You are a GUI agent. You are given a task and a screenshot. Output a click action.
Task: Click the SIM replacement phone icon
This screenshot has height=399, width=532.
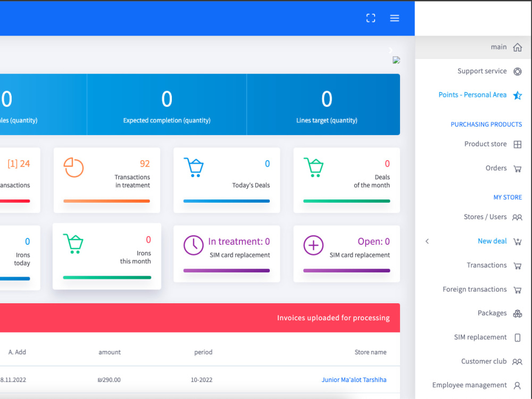[x=517, y=338]
